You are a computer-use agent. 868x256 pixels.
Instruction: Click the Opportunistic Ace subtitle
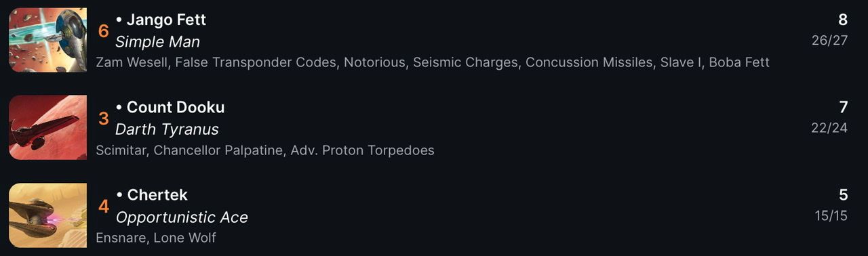[182, 217]
